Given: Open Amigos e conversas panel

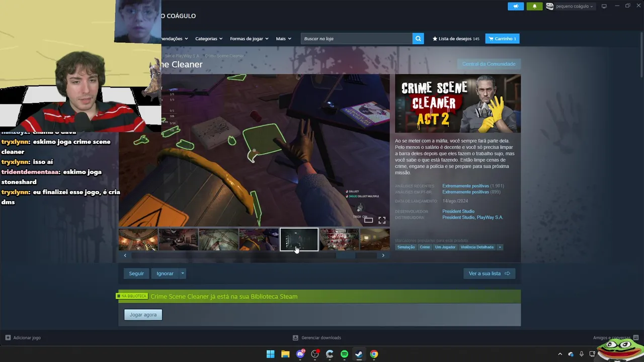Looking at the screenshot, I should 615,338.
